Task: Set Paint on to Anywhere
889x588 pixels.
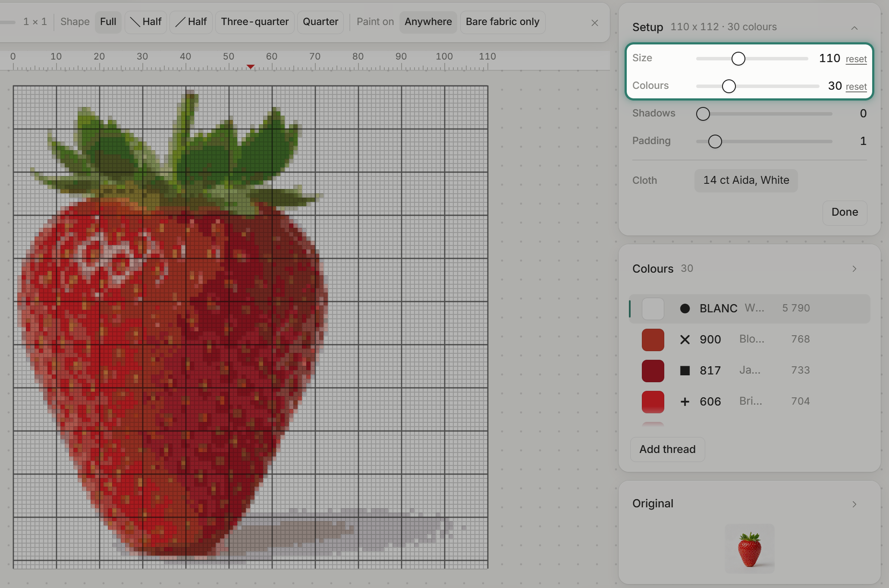Action: pyautogui.click(x=428, y=22)
